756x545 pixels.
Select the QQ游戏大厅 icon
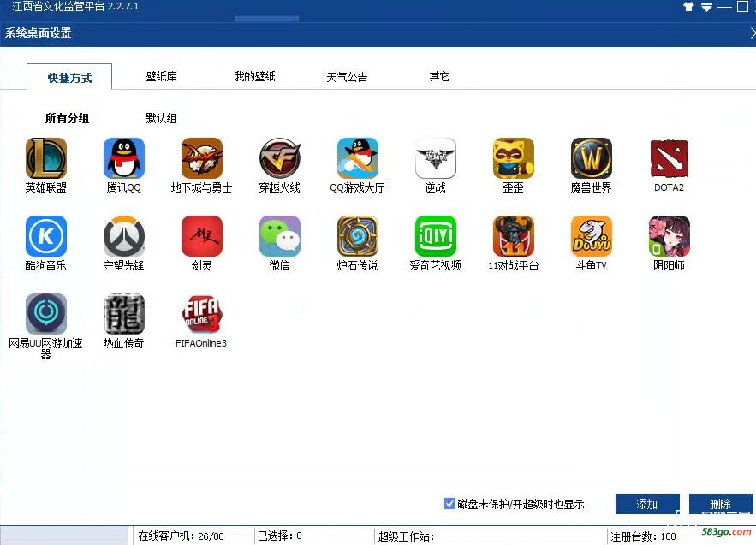[x=358, y=158]
